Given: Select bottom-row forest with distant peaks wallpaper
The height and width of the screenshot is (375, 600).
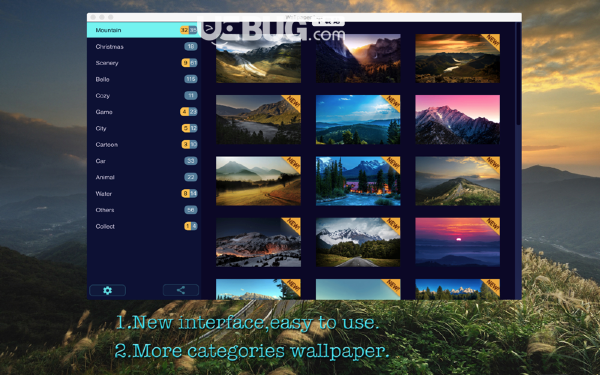Looking at the screenshot, I should tap(458, 289).
